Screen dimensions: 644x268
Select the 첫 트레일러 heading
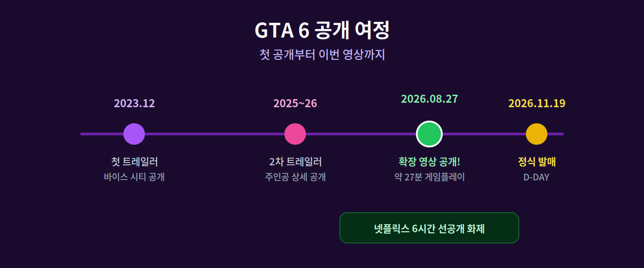pyautogui.click(x=134, y=162)
